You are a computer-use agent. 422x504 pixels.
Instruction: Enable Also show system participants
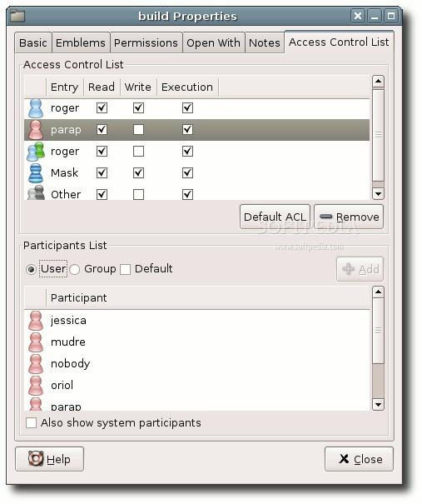[x=31, y=423]
